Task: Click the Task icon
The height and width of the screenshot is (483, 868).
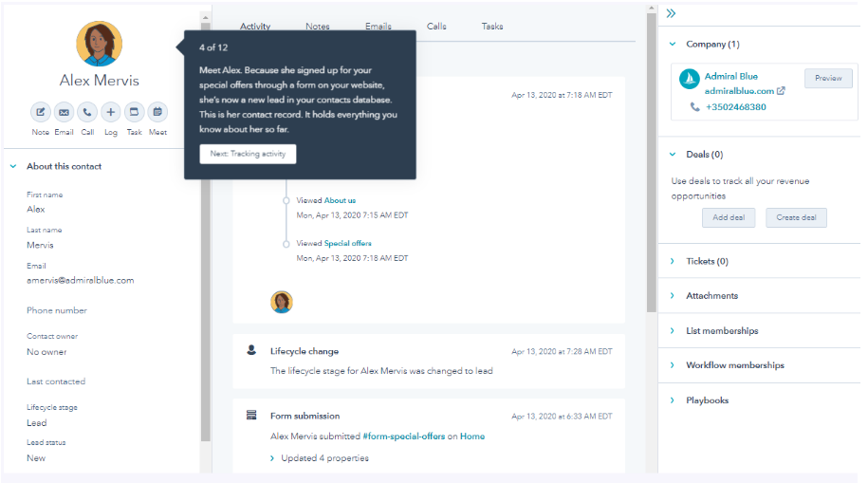Action: [x=134, y=112]
